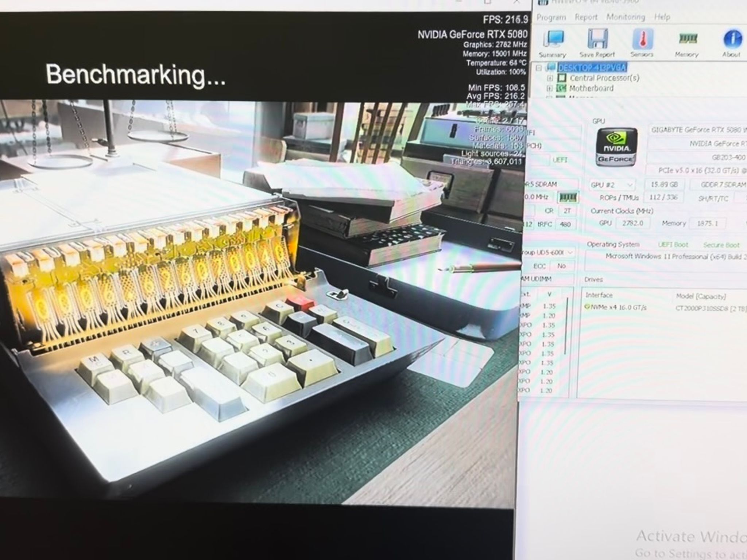Click the memory module icon beside 0.0 MHz
747x560 pixels.
pos(568,197)
